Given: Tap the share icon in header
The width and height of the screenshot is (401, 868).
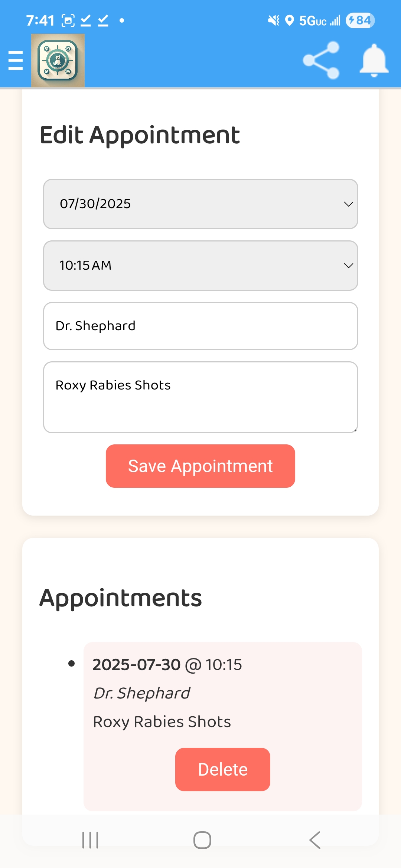Looking at the screenshot, I should tap(321, 60).
